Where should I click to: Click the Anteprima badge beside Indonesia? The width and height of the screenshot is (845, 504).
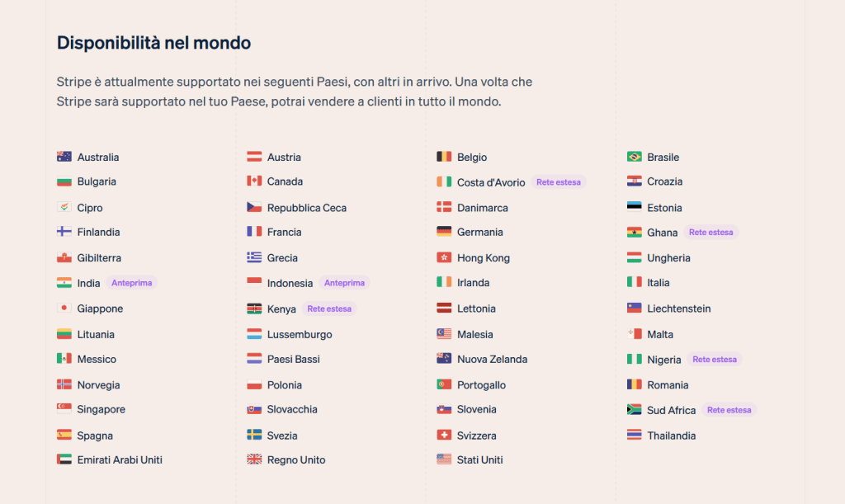click(x=344, y=283)
